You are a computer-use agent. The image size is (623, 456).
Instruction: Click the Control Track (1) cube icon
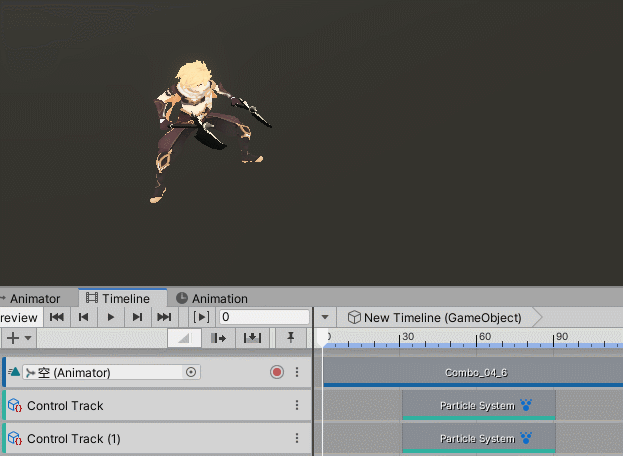pos(15,438)
